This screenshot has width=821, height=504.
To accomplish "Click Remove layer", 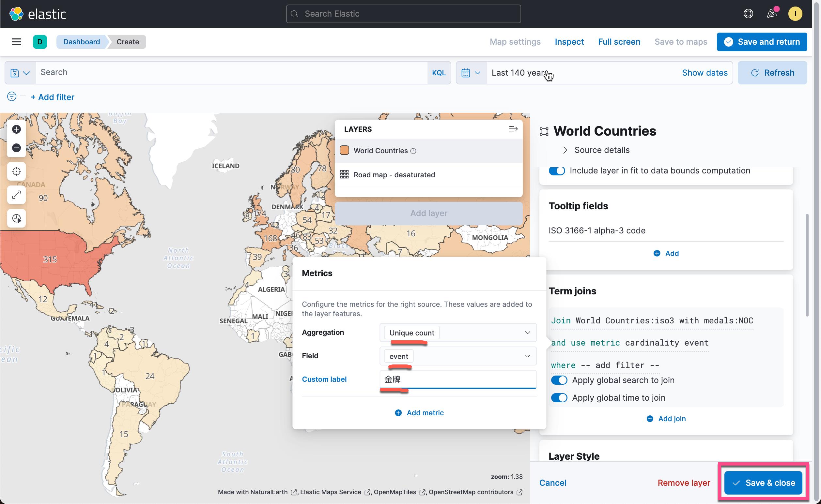I will pyautogui.click(x=684, y=483).
